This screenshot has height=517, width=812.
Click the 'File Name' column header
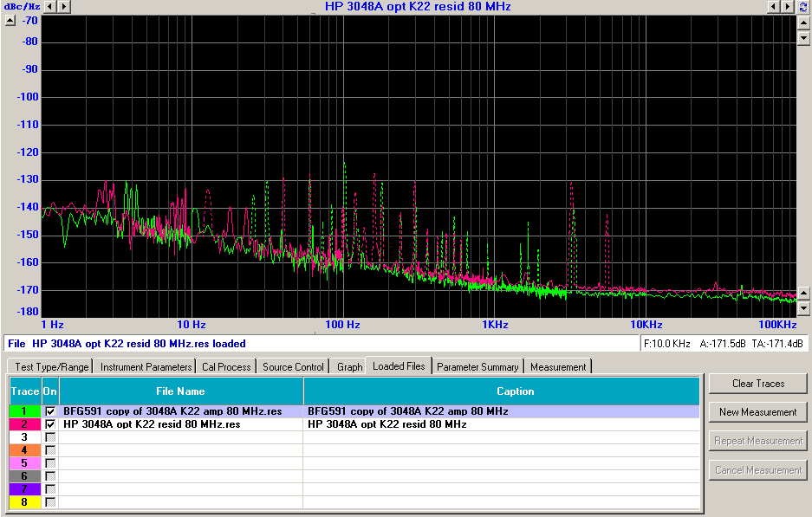(181, 391)
